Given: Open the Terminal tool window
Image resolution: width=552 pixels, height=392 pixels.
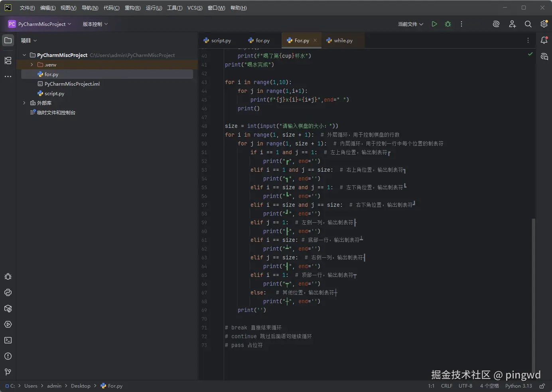Looking at the screenshot, I should click(x=8, y=340).
